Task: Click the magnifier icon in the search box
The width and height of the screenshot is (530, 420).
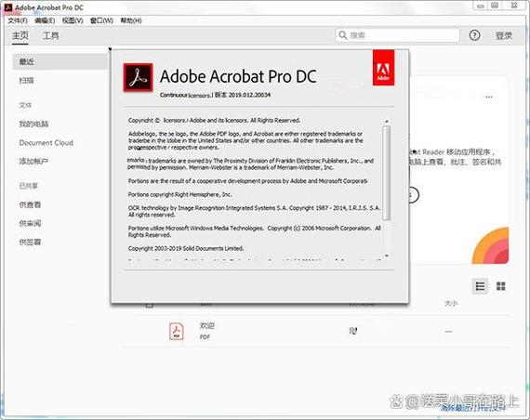Action: coord(343,35)
